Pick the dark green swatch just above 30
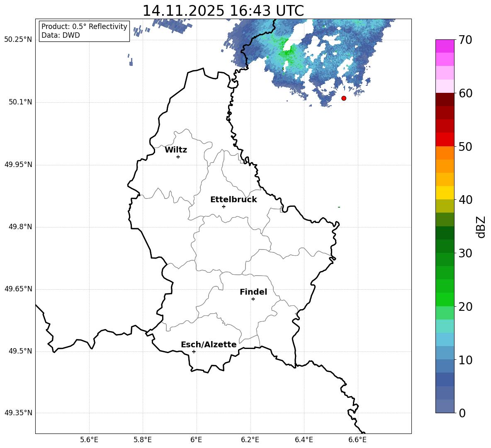 (x=445, y=246)
